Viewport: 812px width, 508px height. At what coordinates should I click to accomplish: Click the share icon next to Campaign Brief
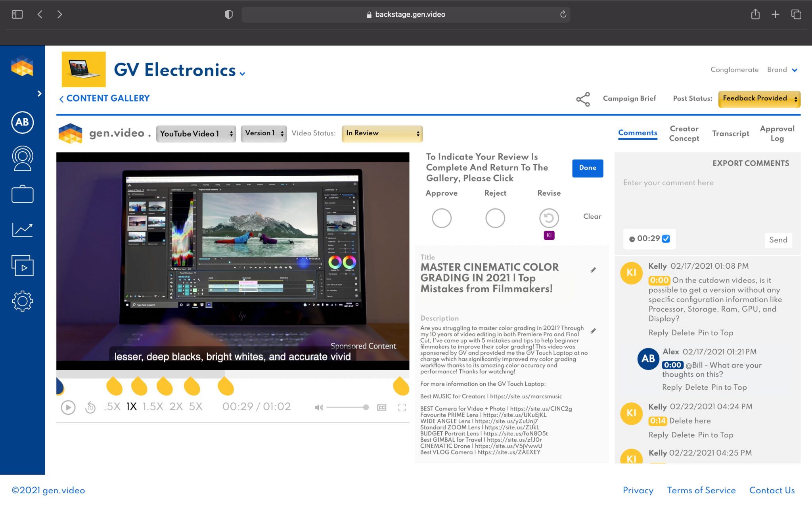[583, 99]
